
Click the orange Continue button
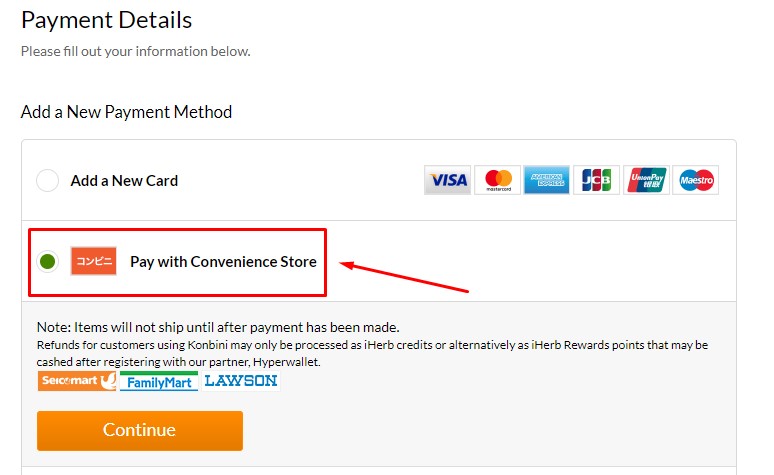[x=140, y=431]
